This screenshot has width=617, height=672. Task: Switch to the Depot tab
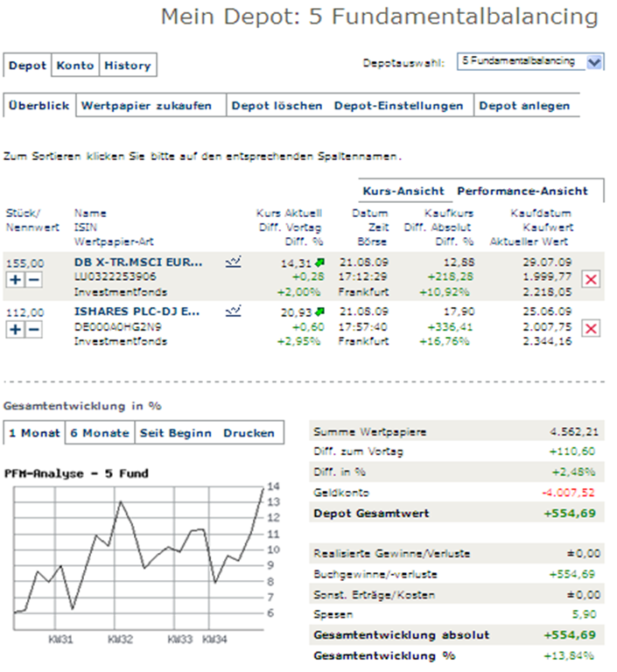tap(27, 66)
